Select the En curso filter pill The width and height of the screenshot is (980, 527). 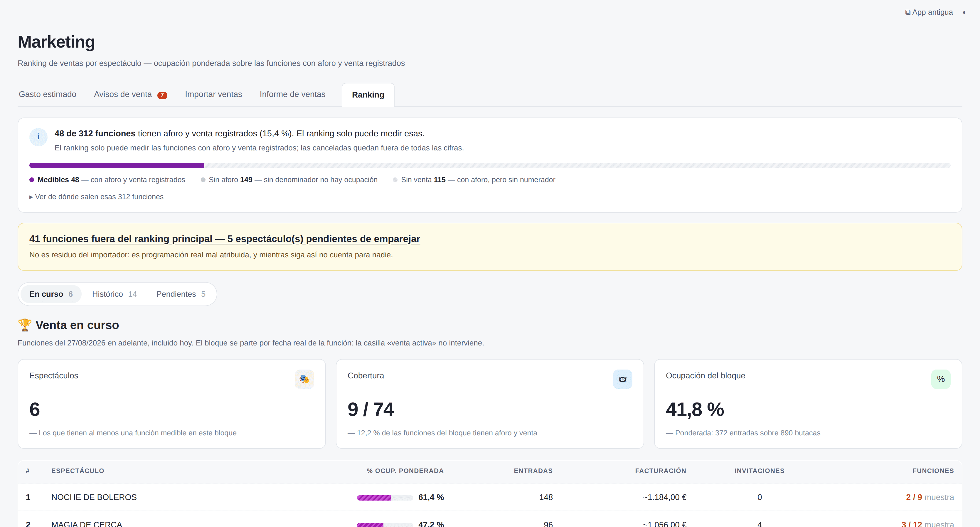[x=51, y=294]
